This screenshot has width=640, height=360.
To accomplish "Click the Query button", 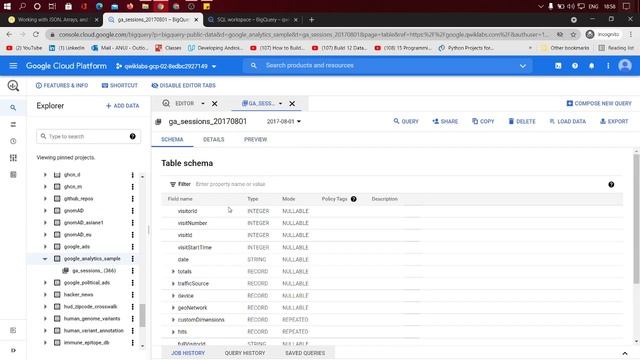I will pyautogui.click(x=406, y=122).
